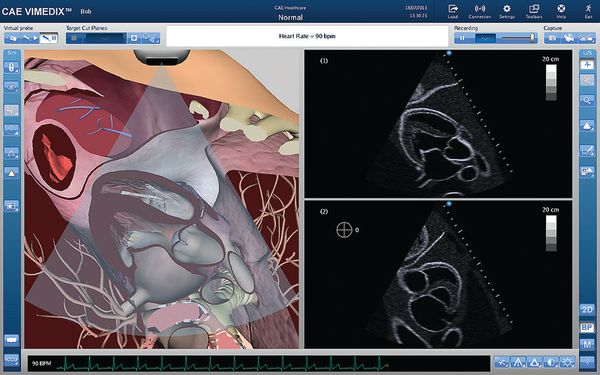
Task: Select the paused virtual probe mode
Action: pos(49,38)
